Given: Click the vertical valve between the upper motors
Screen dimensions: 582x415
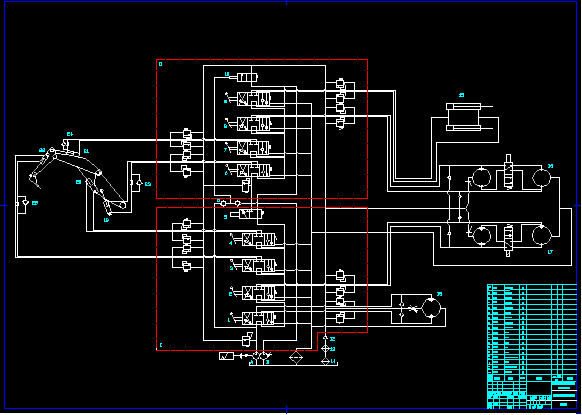Looking at the screenshot, I should tap(508, 173).
